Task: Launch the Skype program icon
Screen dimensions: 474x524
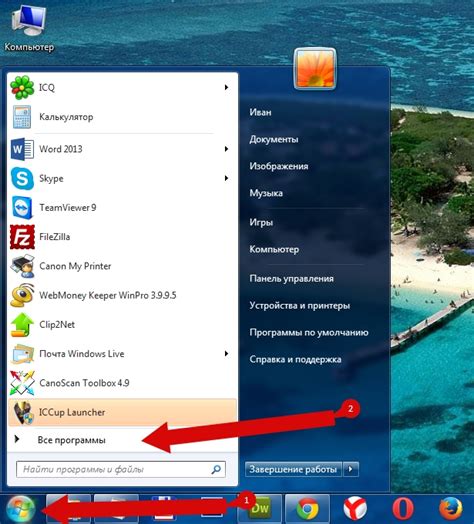Action: (x=22, y=178)
